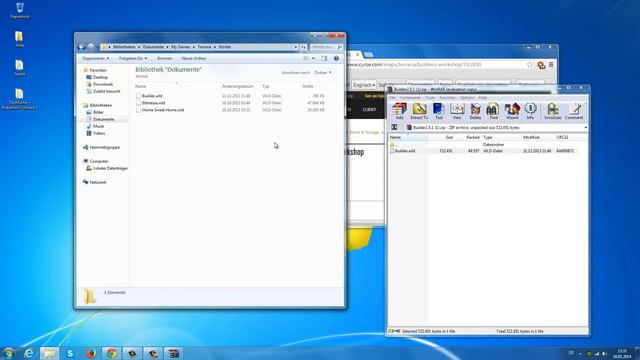Expand view options arrow in Explorer
This screenshot has width=640, height=360.
tap(313, 59)
